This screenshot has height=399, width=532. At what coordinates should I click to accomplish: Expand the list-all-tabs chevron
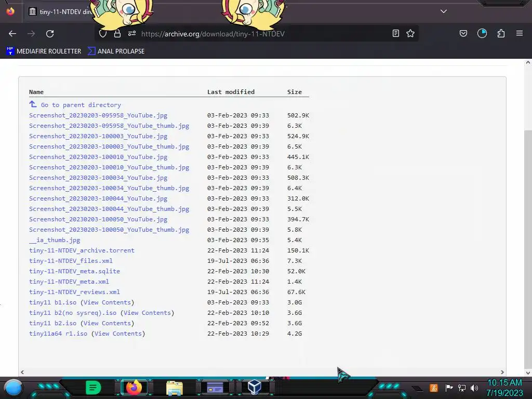pyautogui.click(x=444, y=11)
